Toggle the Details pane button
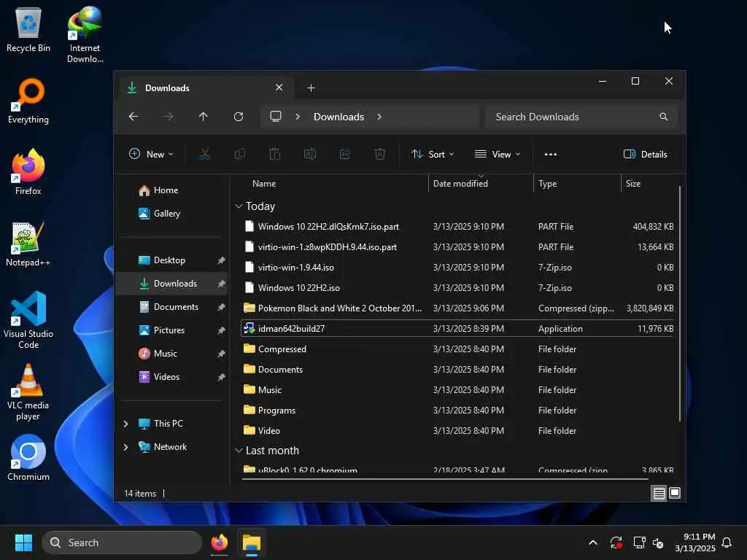This screenshot has height=560, width=747. pos(646,155)
